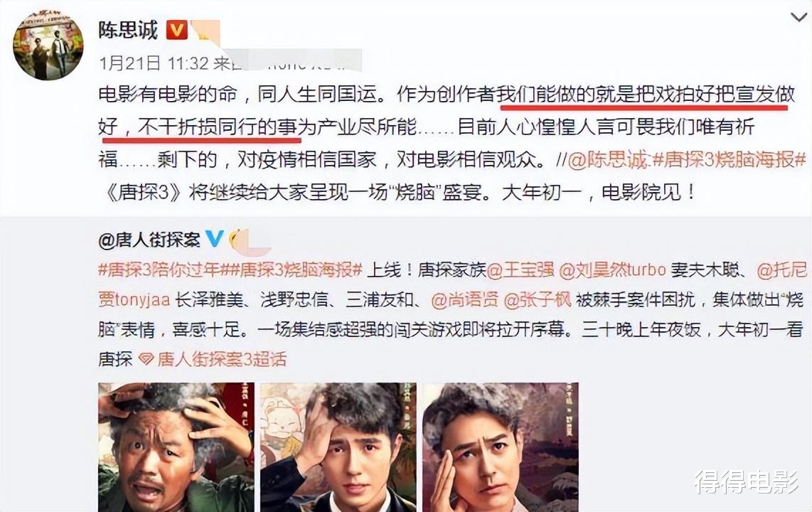Click the diamond icon for 唐人街探案3超话
812x512 pixels.
[x=146, y=359]
